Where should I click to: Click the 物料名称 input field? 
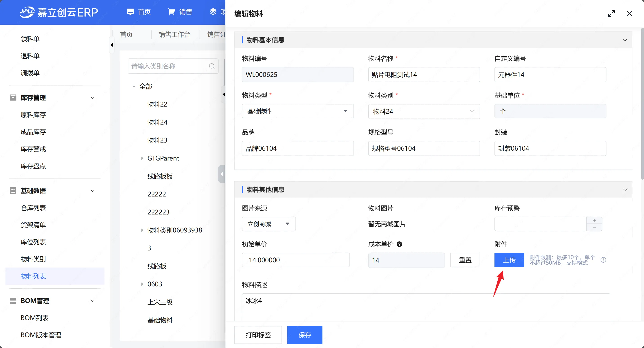[x=424, y=74]
